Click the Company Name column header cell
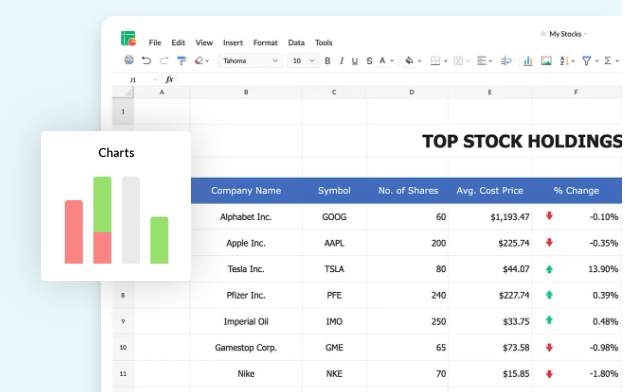 (246, 191)
